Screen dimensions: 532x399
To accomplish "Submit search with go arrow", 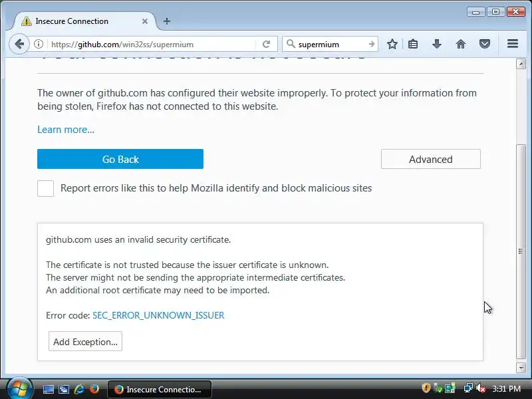I will [372, 44].
